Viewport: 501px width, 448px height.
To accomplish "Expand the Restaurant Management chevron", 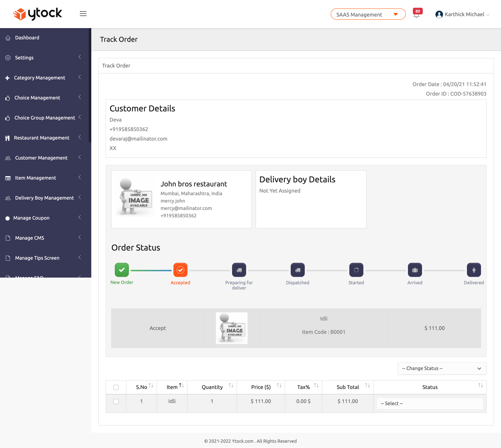I will coord(80,137).
